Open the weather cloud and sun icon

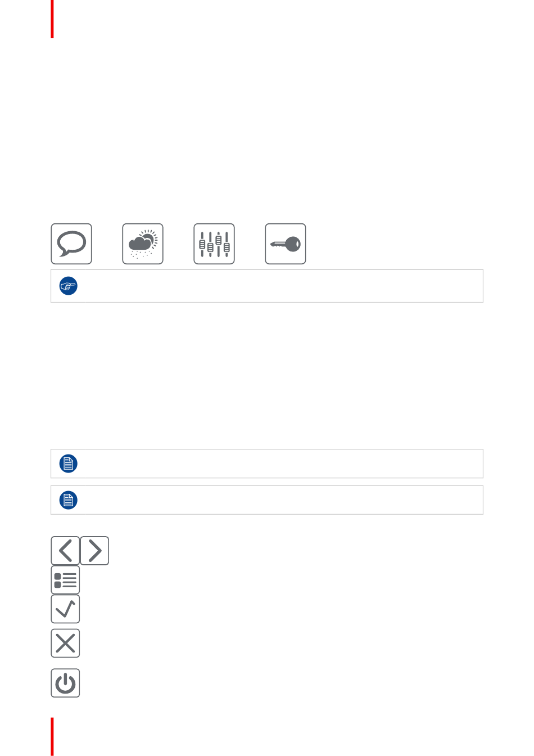point(143,244)
